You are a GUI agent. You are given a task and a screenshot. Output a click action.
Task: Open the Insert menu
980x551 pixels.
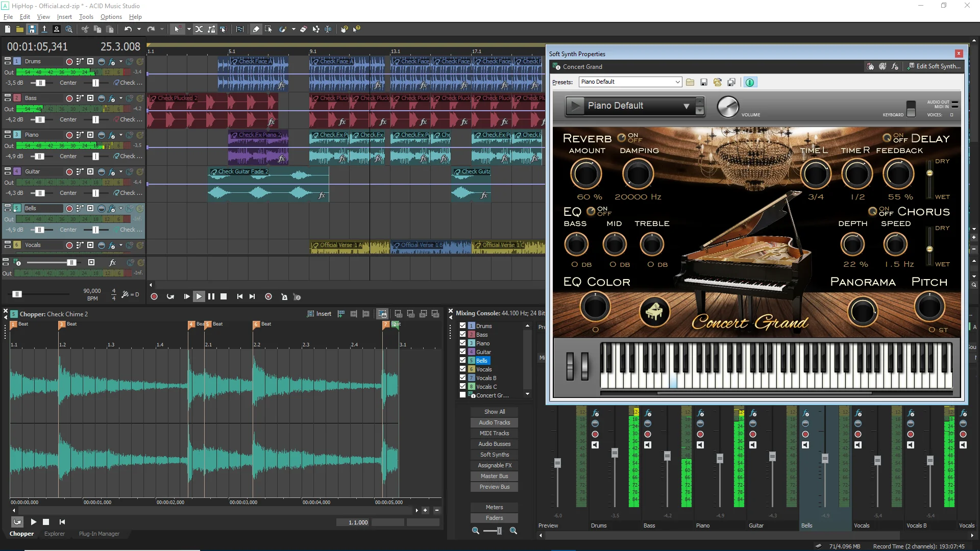pyautogui.click(x=64, y=17)
